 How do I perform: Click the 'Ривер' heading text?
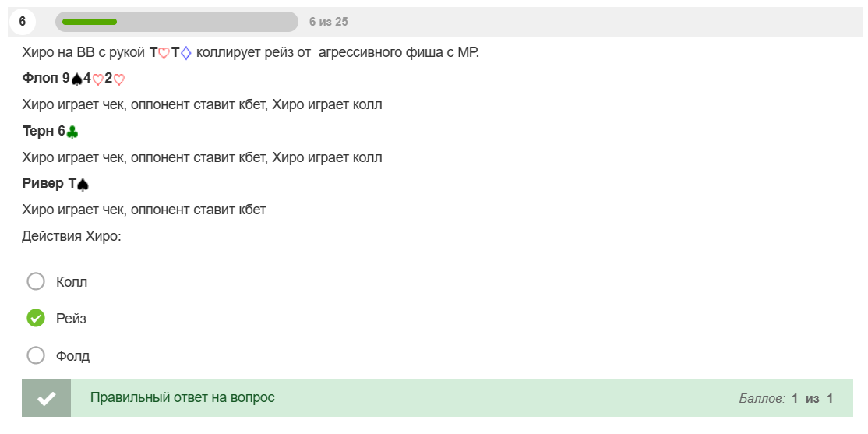(x=43, y=184)
